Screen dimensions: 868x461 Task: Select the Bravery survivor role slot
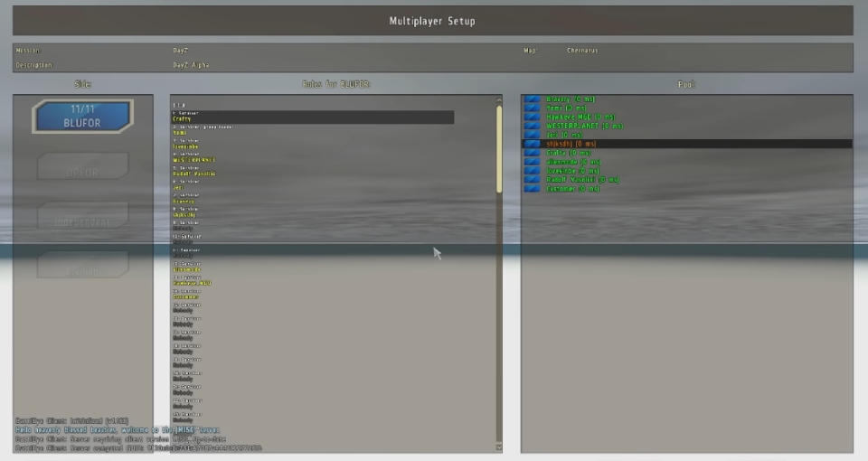click(x=313, y=198)
